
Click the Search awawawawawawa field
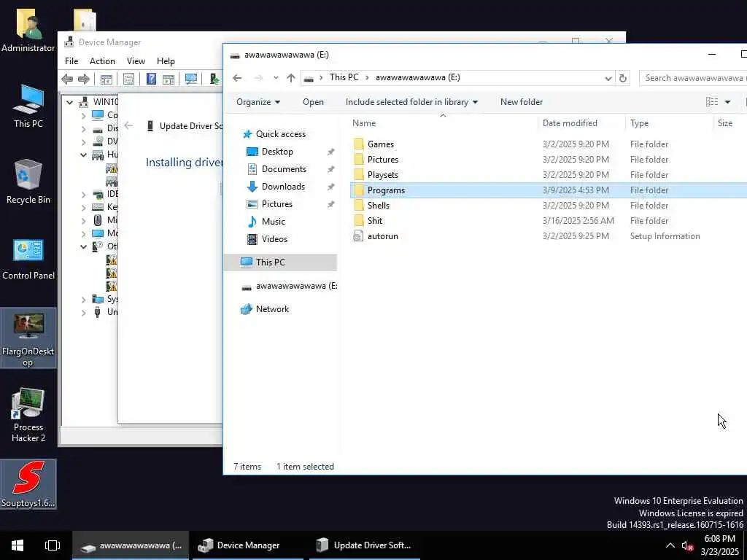(x=693, y=78)
